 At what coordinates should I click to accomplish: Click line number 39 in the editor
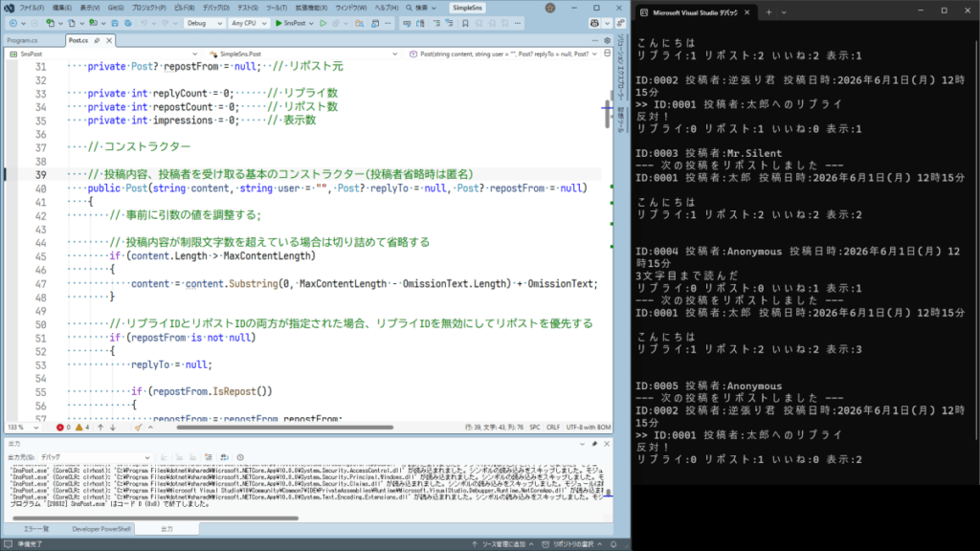40,174
